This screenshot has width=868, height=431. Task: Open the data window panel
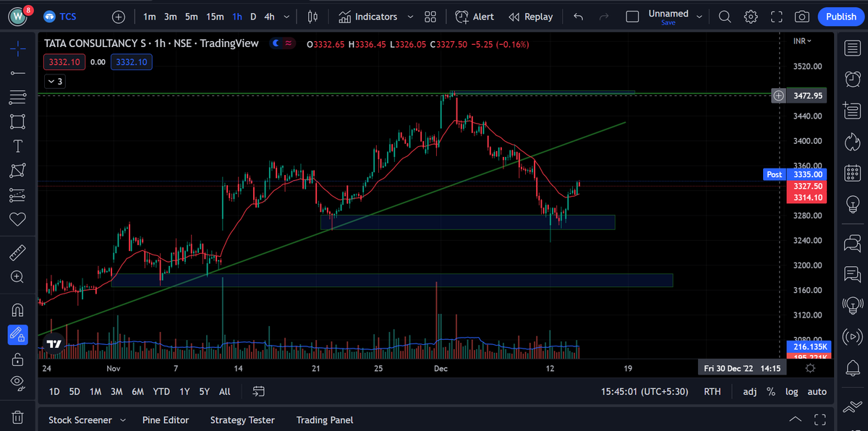pyautogui.click(x=852, y=110)
